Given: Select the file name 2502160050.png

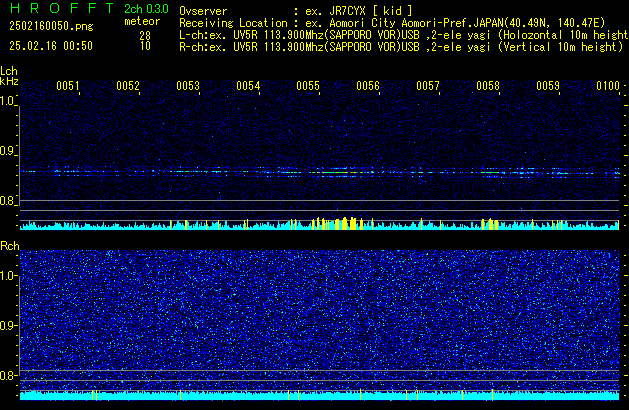Looking at the screenshot, I should coord(51,26).
